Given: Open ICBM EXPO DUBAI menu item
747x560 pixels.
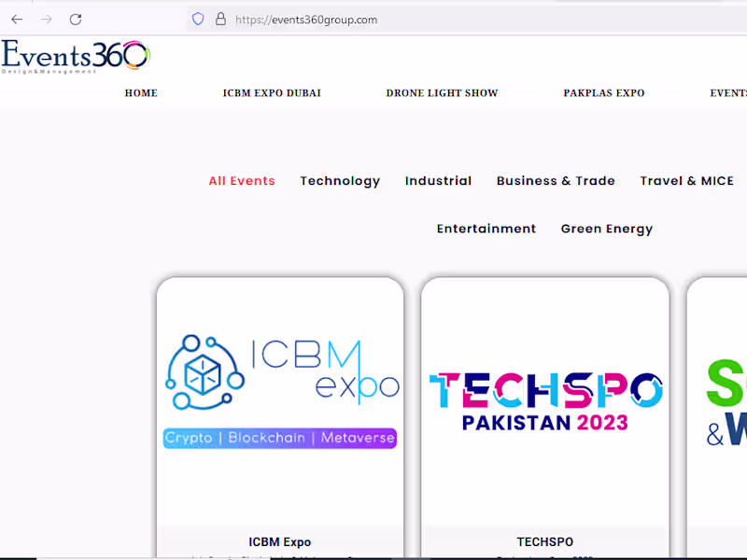Looking at the screenshot, I should 272,92.
